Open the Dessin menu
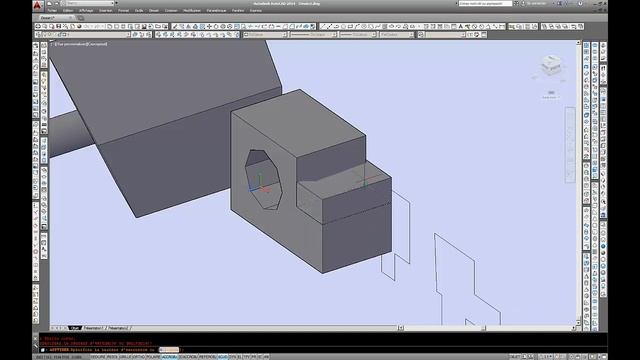640x360 pixels. pyautogui.click(x=154, y=11)
